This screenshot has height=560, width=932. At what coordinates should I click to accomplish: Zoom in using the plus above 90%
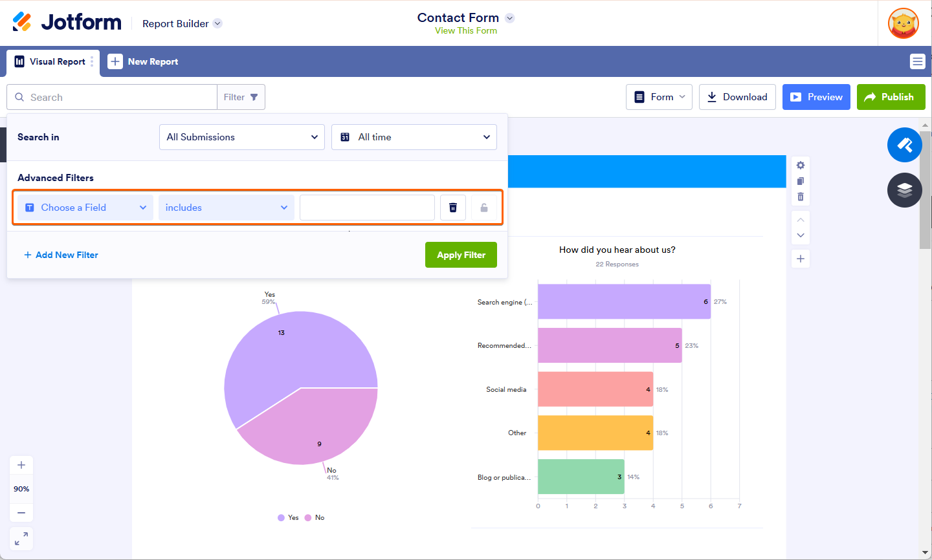[x=21, y=465]
